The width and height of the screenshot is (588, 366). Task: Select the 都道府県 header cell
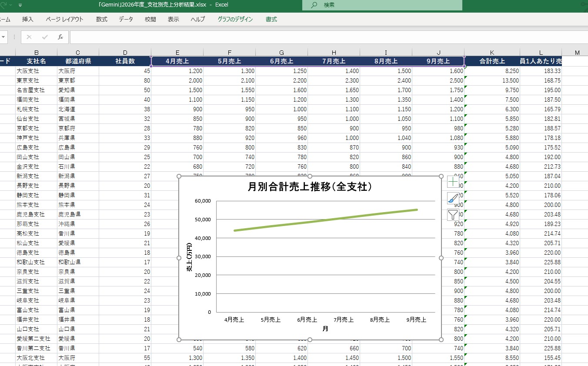pyautogui.click(x=78, y=61)
